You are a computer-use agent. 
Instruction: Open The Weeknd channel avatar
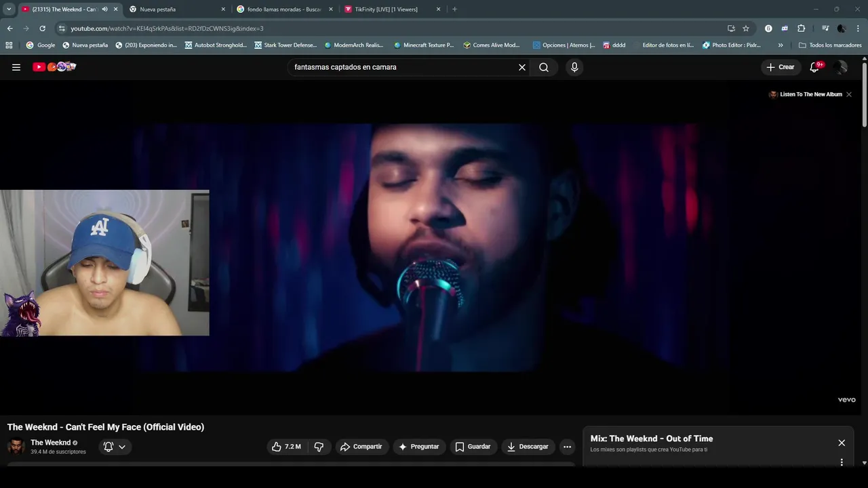point(16,447)
